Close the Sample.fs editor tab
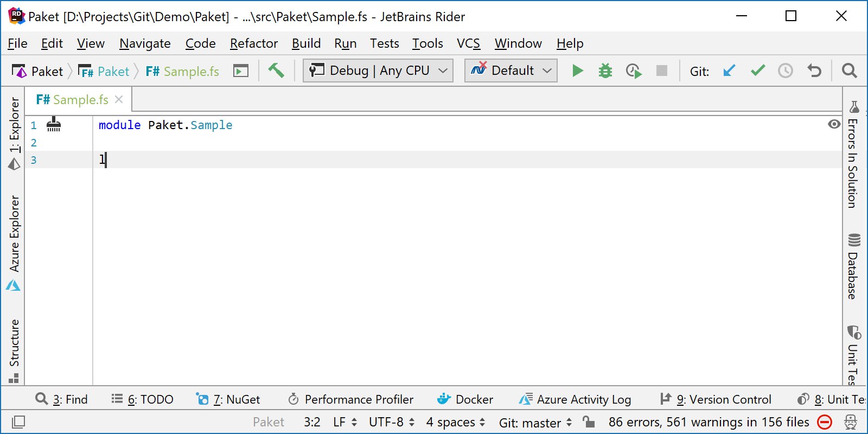The image size is (868, 434). [x=119, y=99]
